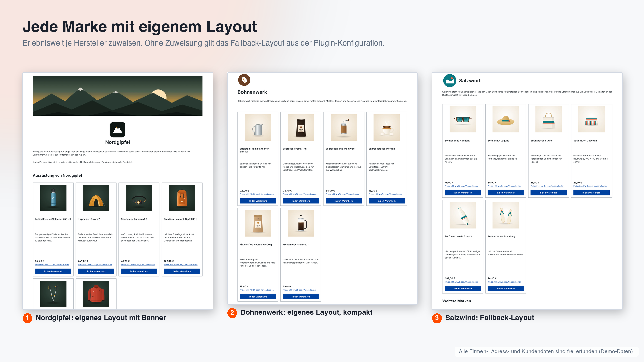Open the French Press Klassik image
The width and height of the screenshot is (644, 362).
click(301, 223)
